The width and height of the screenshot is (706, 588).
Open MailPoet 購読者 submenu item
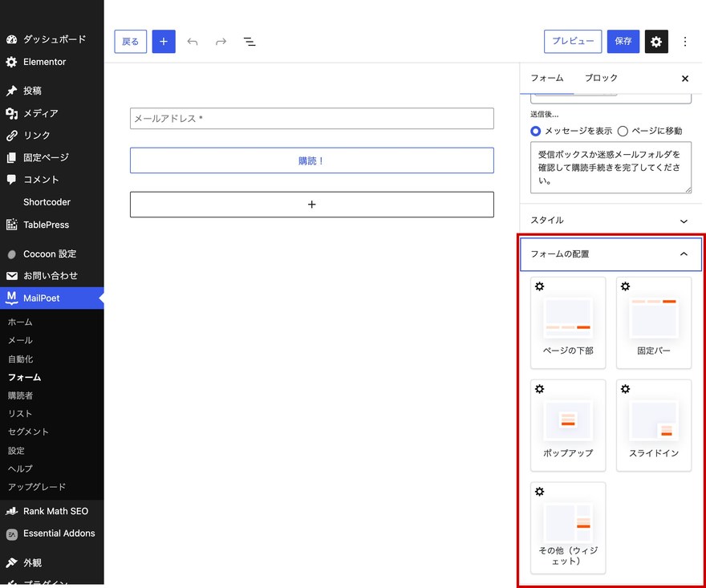click(x=20, y=395)
